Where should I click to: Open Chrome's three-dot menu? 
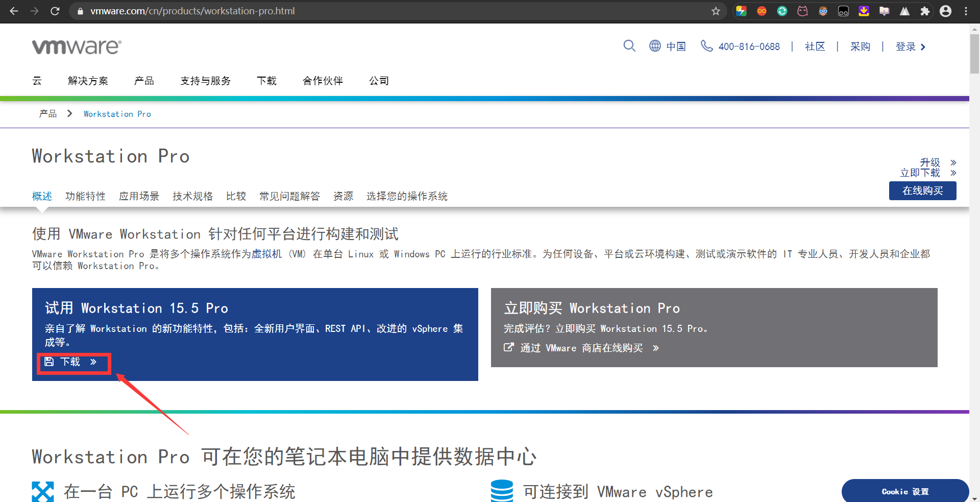coord(966,11)
